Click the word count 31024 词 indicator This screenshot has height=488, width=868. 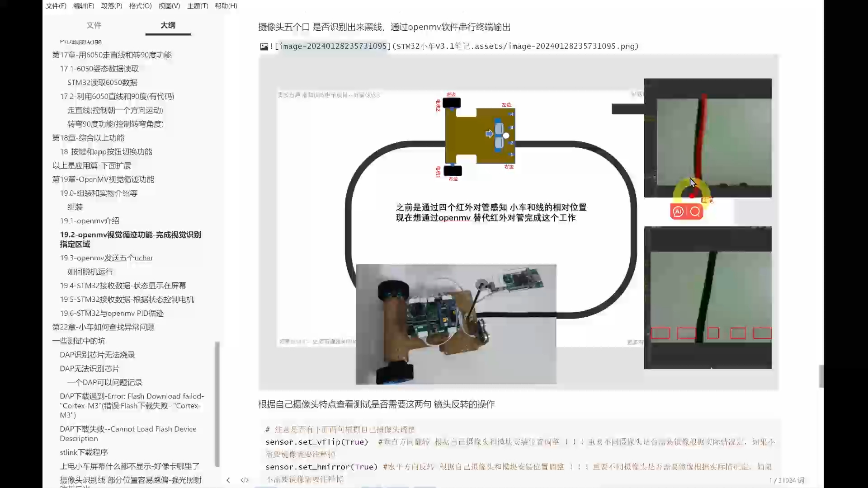coord(787,480)
